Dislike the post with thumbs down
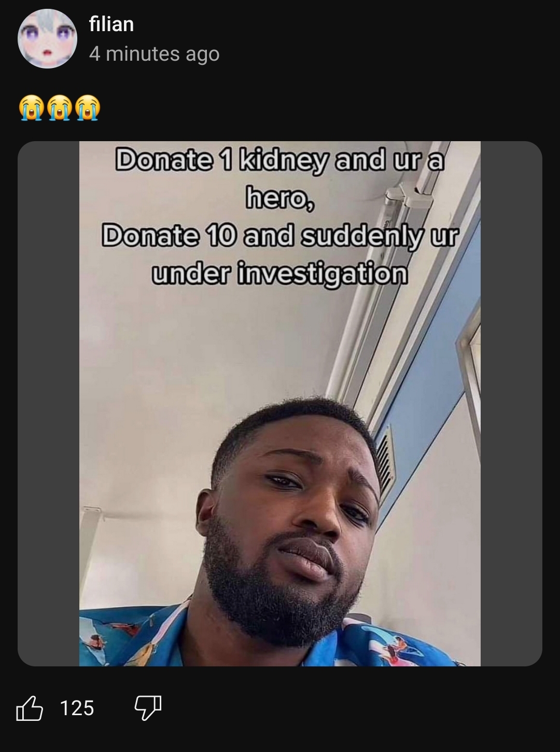Image resolution: width=560 pixels, height=752 pixels. (x=148, y=708)
